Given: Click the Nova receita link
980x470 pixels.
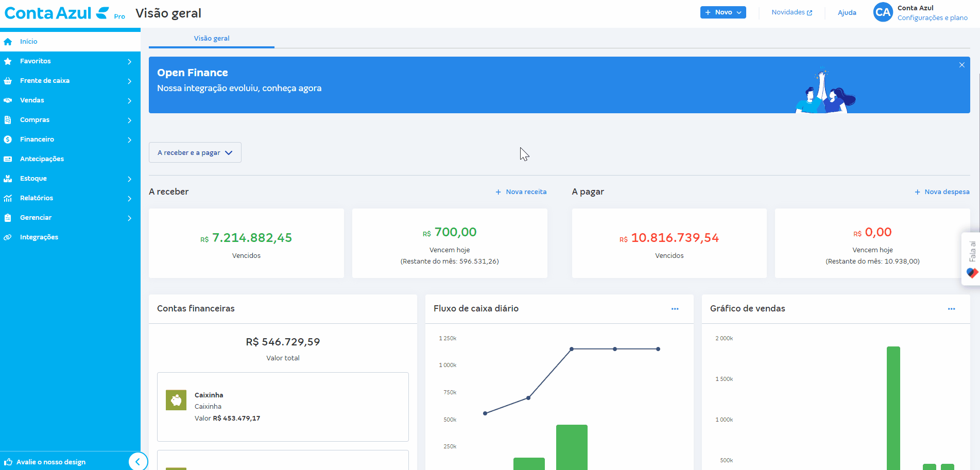Looking at the screenshot, I should point(521,192).
